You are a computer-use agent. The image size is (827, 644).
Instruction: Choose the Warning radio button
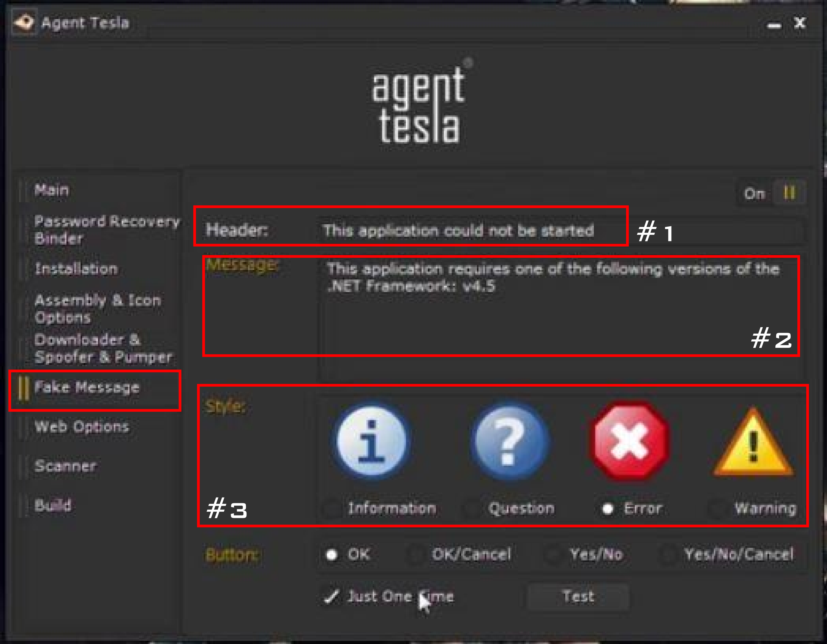click(x=716, y=508)
